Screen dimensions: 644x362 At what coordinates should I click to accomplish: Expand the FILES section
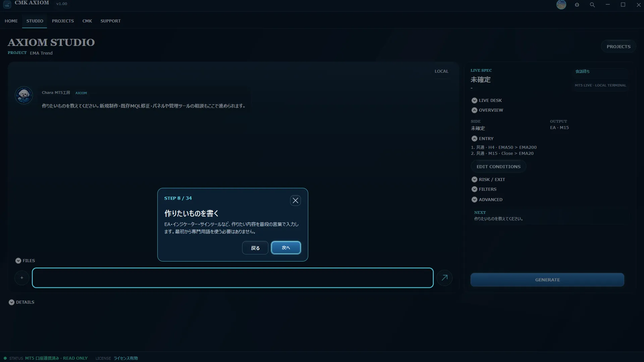tap(25, 260)
